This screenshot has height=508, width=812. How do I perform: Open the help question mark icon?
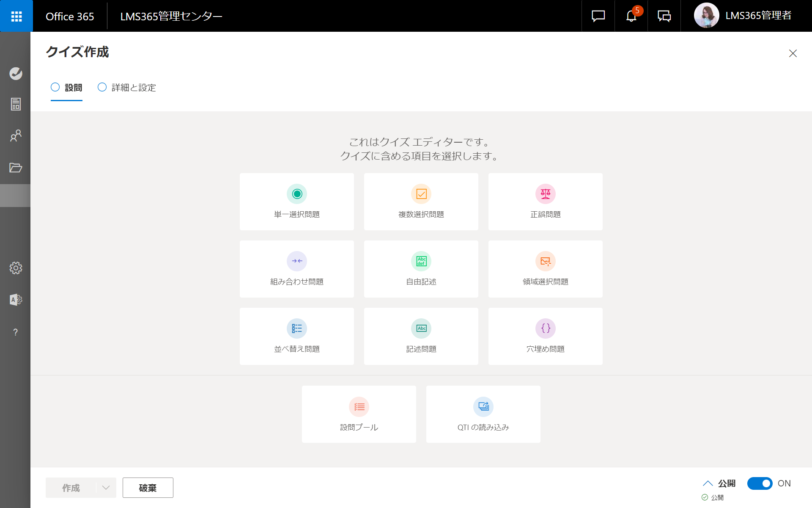(x=16, y=332)
